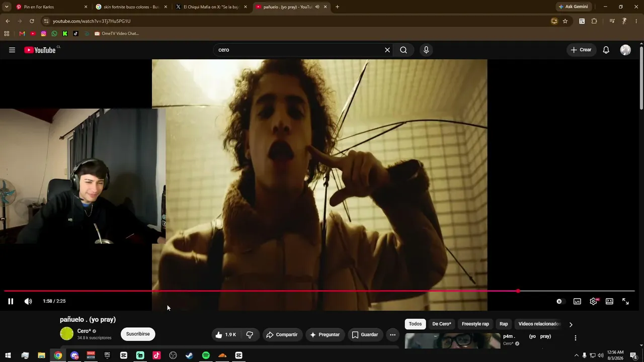644x362 pixels.
Task: Click the Ask Gemini button
Action: (573, 7)
